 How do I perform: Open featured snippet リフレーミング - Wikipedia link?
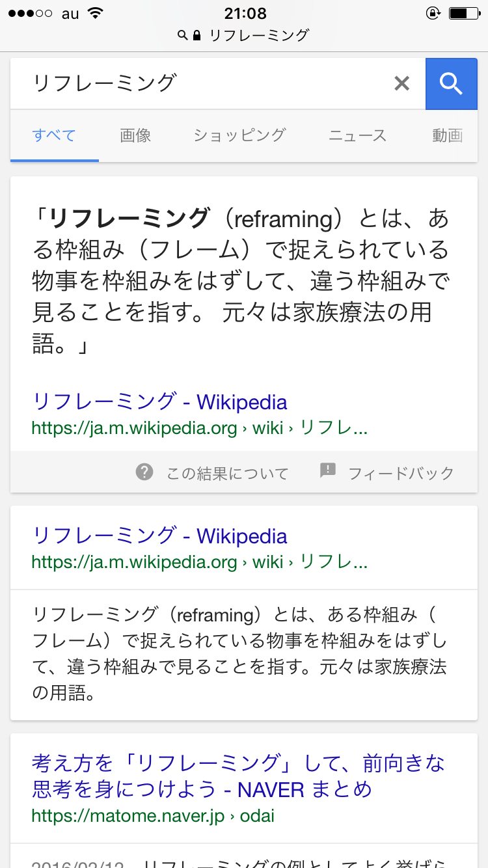coord(159,401)
